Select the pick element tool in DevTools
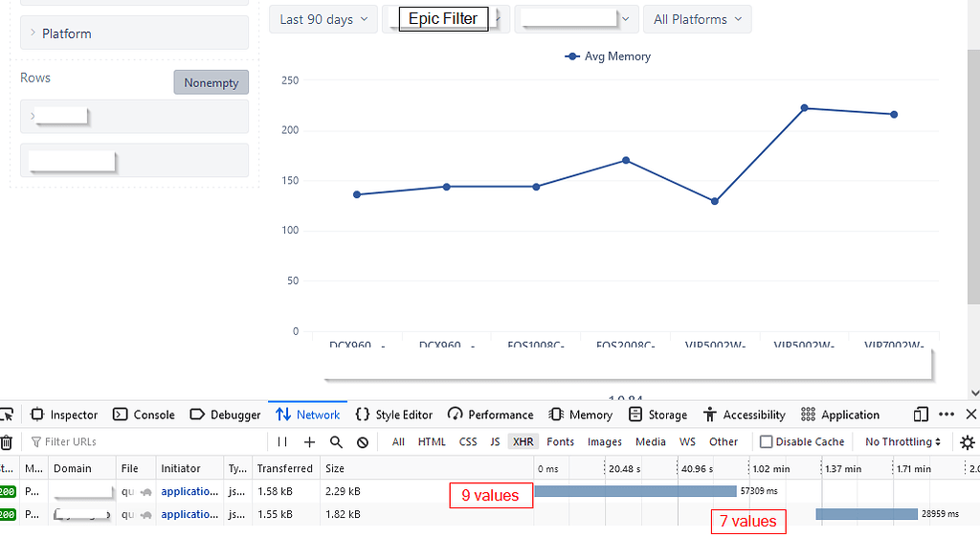The image size is (980, 560). pyautogui.click(x=9, y=414)
